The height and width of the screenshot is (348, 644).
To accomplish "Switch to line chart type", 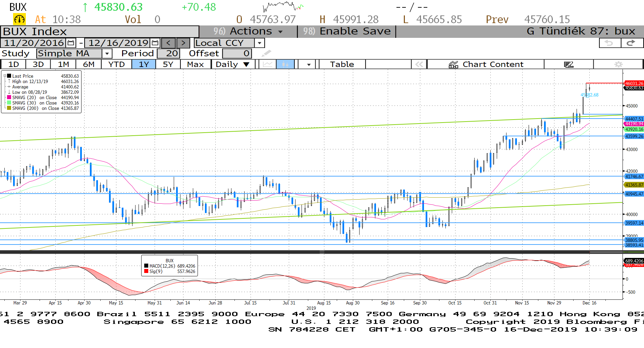I will [267, 64].
